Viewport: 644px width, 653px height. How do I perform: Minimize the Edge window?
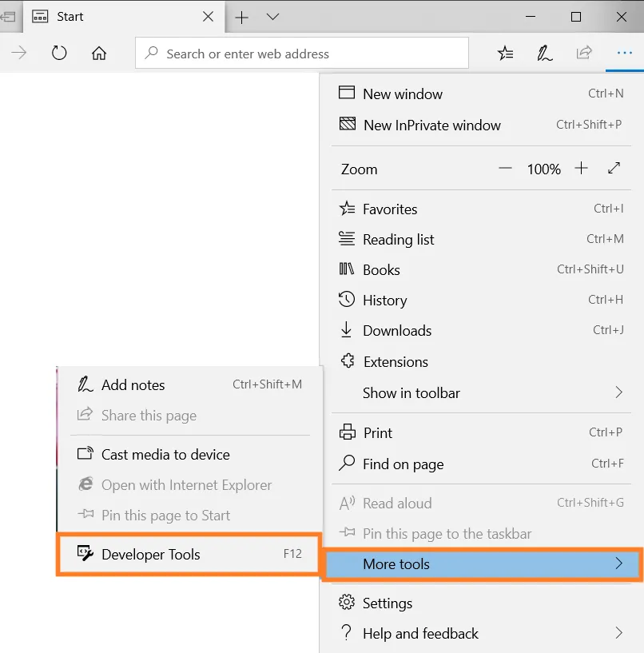pos(531,17)
